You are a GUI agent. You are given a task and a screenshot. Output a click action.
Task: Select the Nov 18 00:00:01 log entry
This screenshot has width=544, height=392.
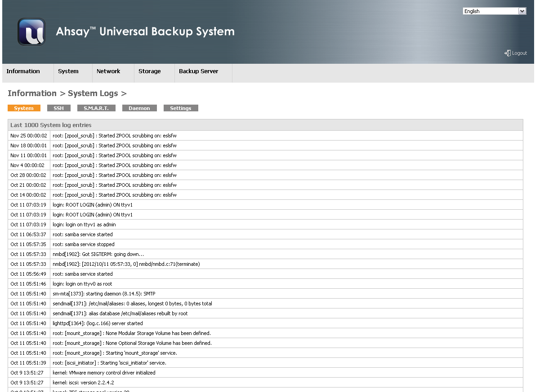point(265,145)
